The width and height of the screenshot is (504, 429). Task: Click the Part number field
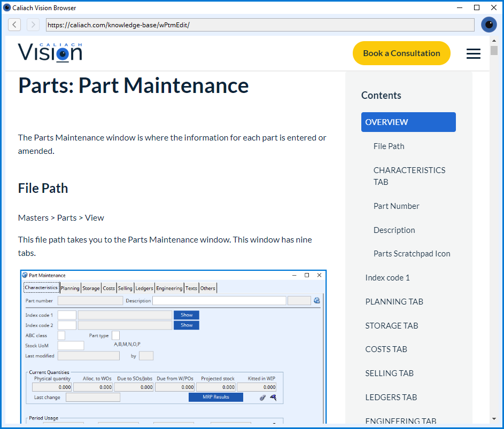point(90,300)
